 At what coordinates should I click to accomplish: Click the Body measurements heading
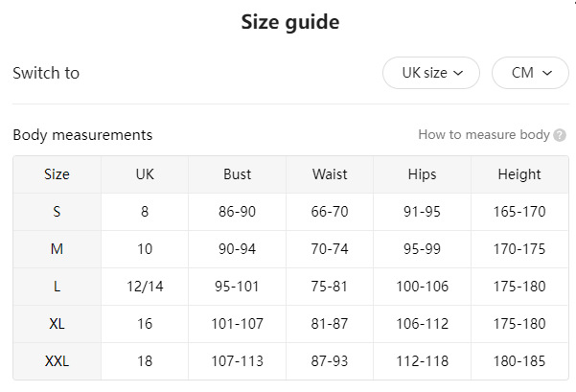pyautogui.click(x=82, y=135)
